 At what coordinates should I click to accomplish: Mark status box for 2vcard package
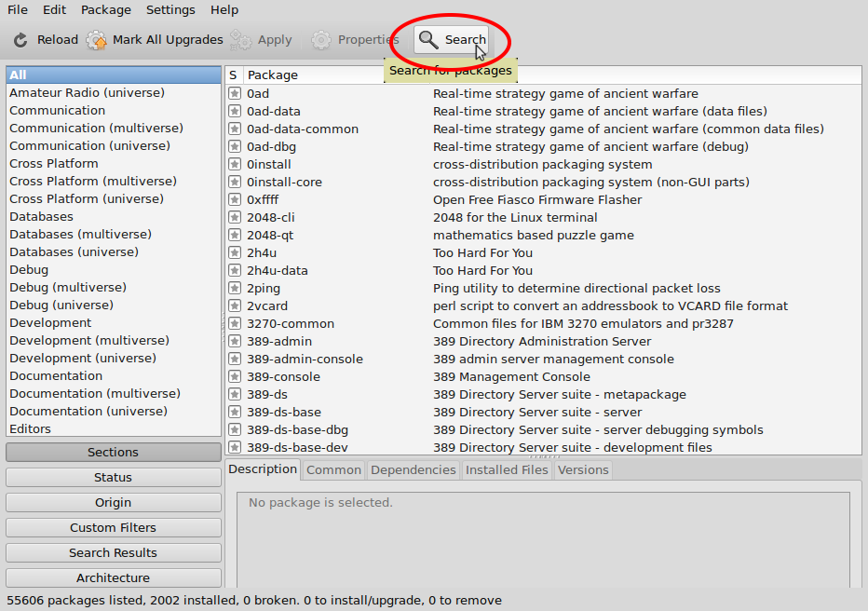pyautogui.click(x=235, y=306)
